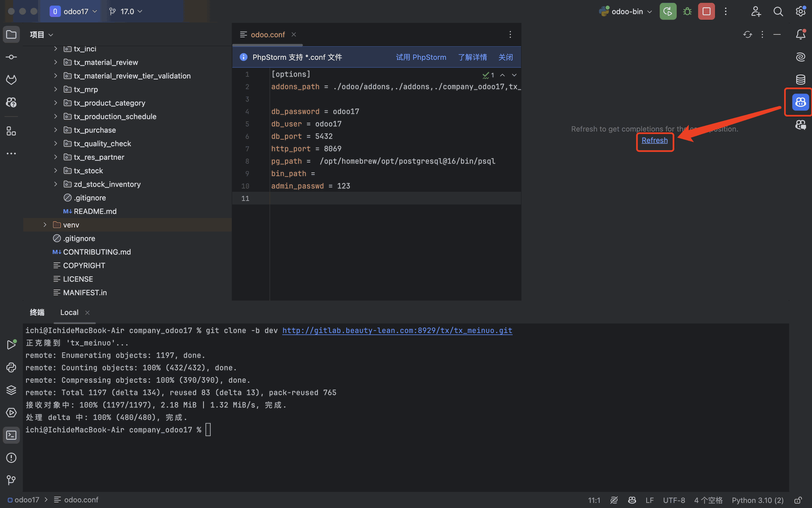Open the Structure tool window icon
The image size is (812, 508).
coord(11,131)
